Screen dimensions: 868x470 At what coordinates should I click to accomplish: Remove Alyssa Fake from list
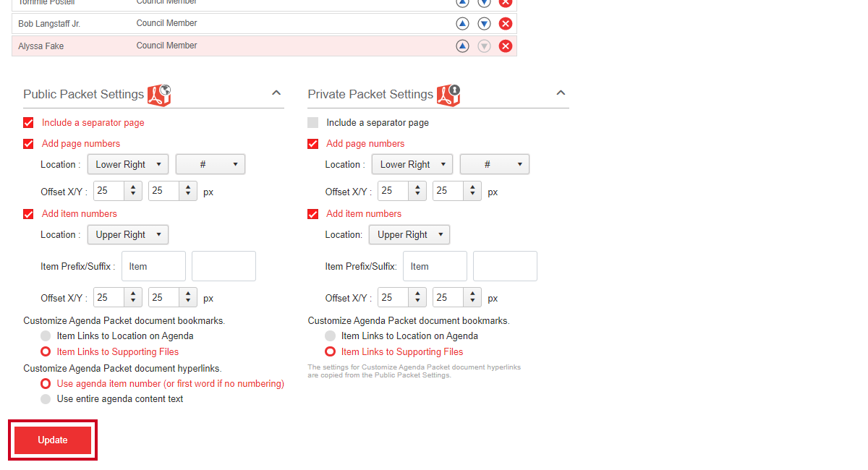coord(506,46)
